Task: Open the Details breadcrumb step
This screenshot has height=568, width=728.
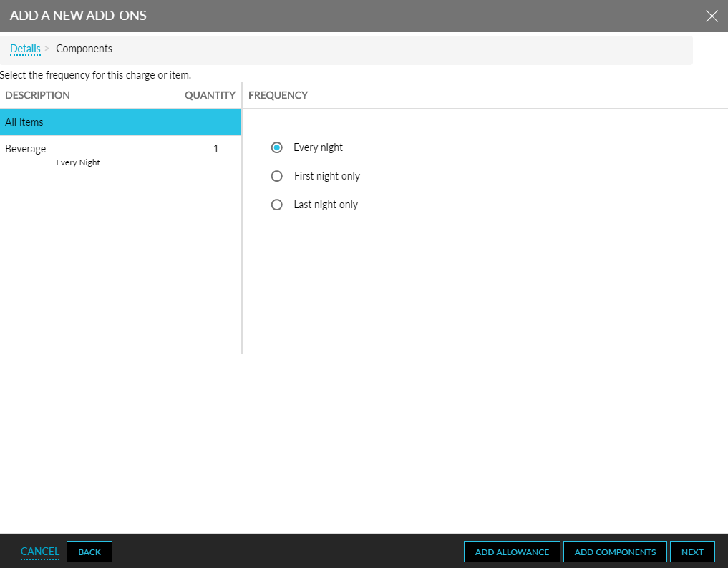Action: pyautogui.click(x=25, y=49)
